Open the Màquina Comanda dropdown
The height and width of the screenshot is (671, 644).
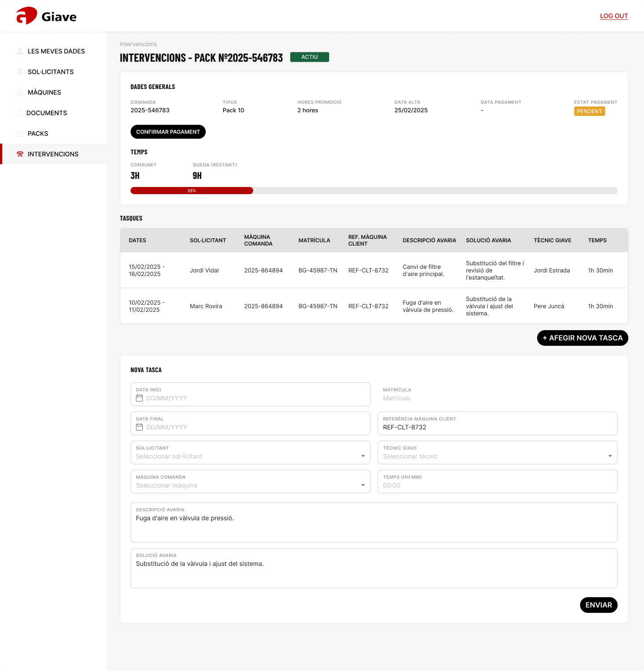pyautogui.click(x=250, y=481)
